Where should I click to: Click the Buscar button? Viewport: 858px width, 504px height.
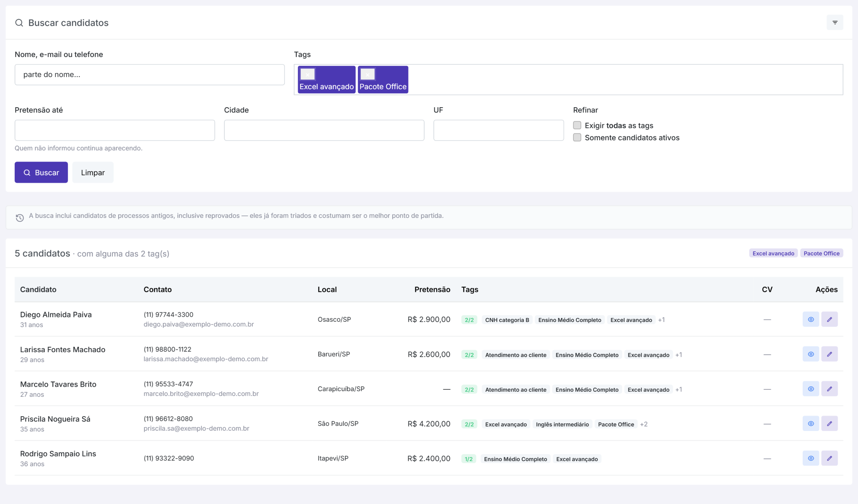41,172
